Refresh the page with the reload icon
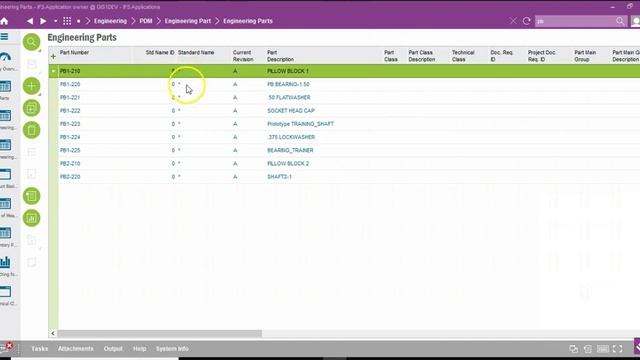640x360 pixels. (x=527, y=21)
